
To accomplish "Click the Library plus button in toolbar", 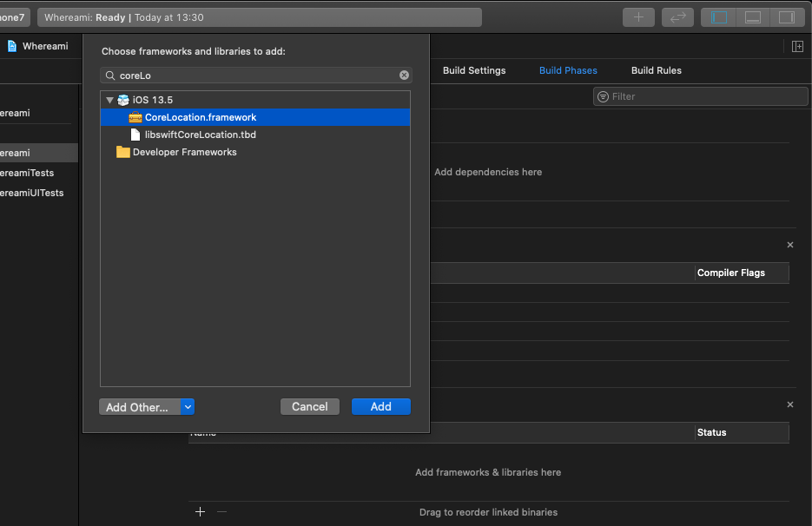I will click(638, 17).
